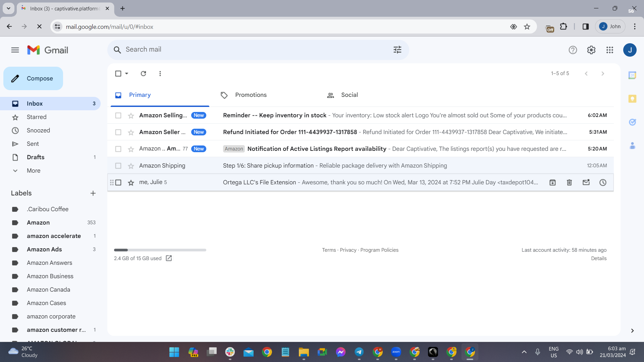Open the Program Policies link
This screenshot has height=362, width=644.
[x=379, y=250]
